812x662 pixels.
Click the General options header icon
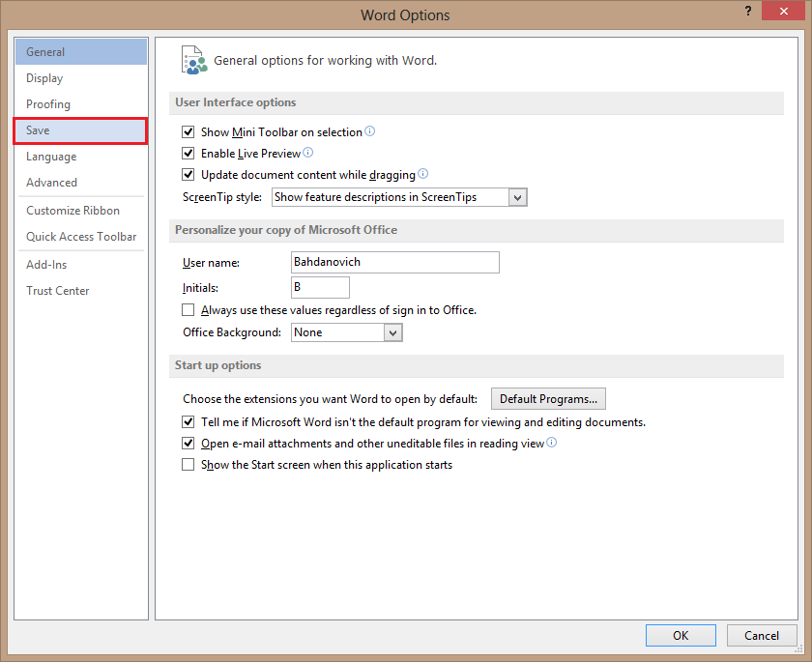coord(194,60)
